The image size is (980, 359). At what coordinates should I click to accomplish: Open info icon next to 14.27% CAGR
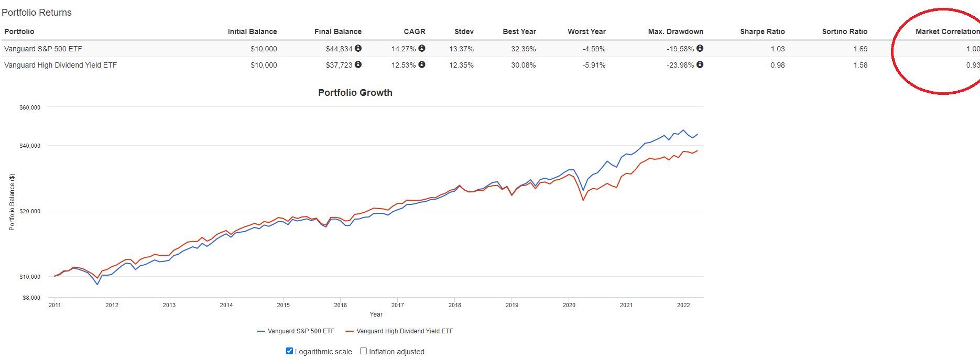pyautogui.click(x=422, y=48)
